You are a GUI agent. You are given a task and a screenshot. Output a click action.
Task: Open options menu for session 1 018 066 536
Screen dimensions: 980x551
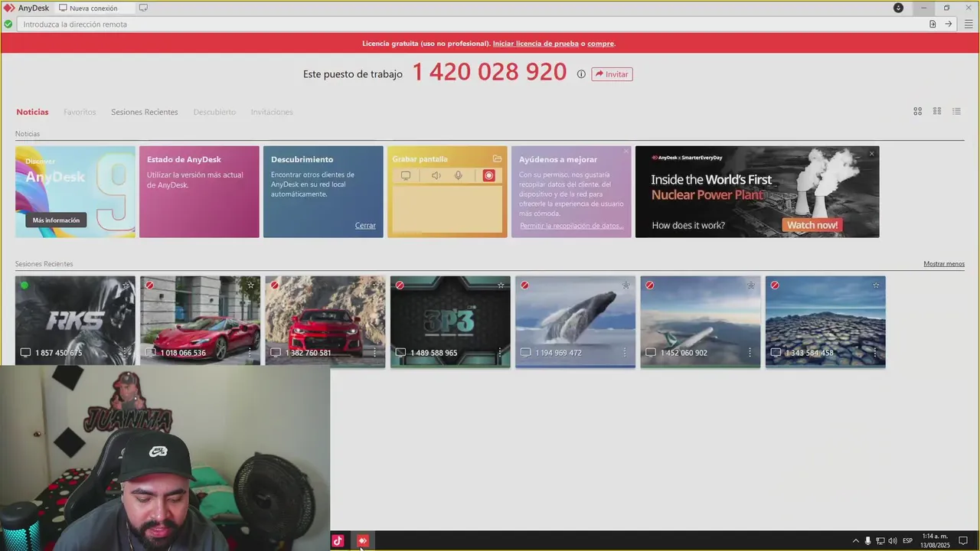pos(250,353)
